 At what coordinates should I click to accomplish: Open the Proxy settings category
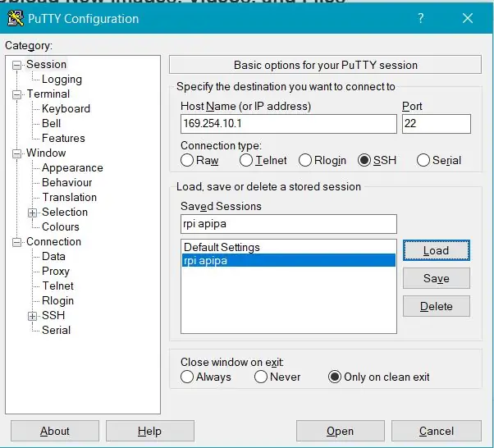(56, 272)
